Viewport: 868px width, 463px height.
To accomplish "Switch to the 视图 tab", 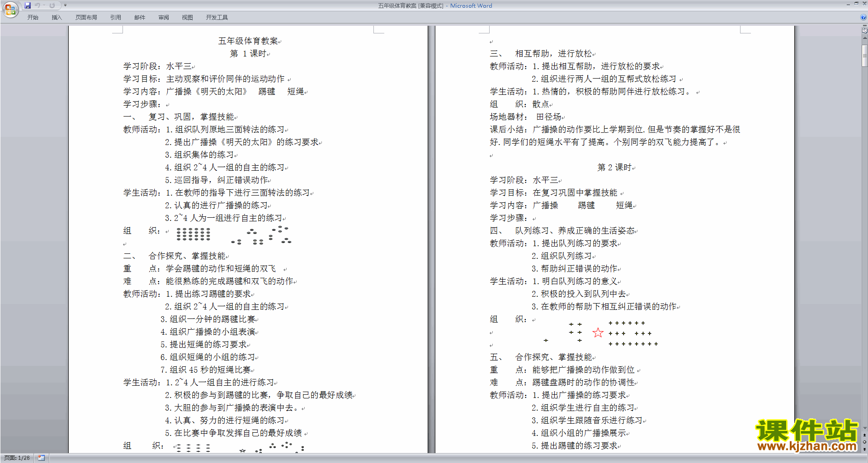I will pos(188,18).
